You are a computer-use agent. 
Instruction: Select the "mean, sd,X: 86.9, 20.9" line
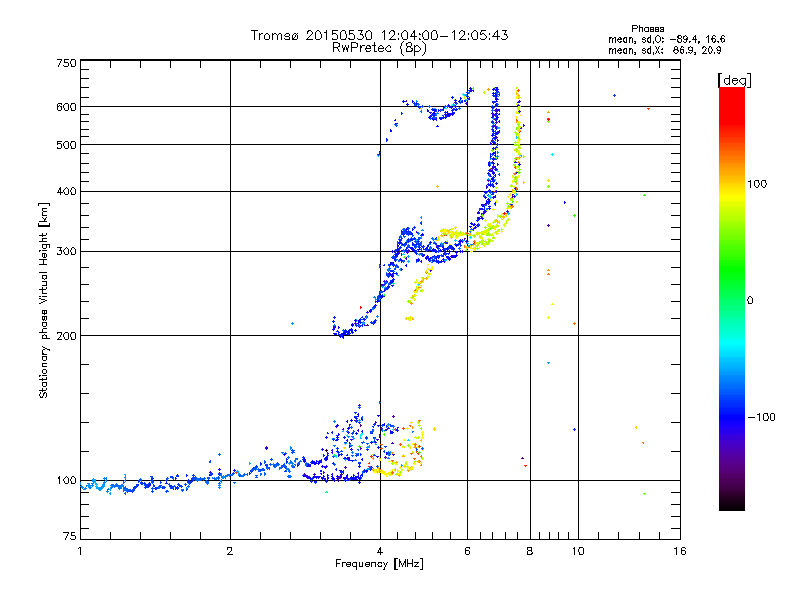664,50
